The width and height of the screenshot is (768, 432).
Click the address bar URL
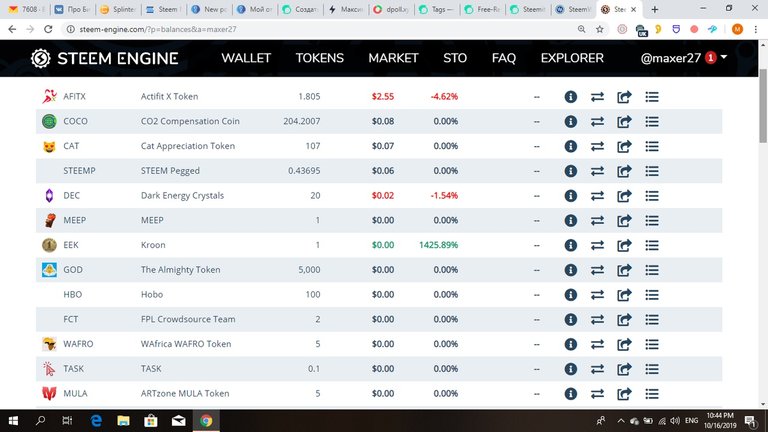click(158, 29)
